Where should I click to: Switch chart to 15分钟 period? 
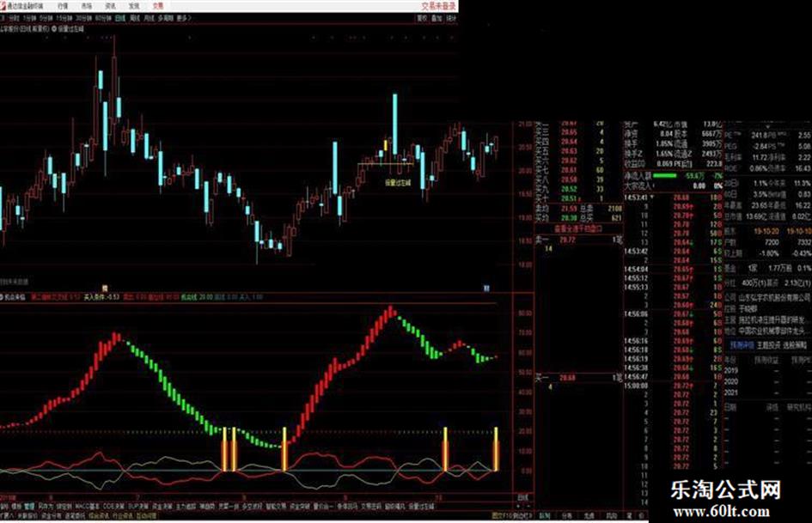click(64, 18)
